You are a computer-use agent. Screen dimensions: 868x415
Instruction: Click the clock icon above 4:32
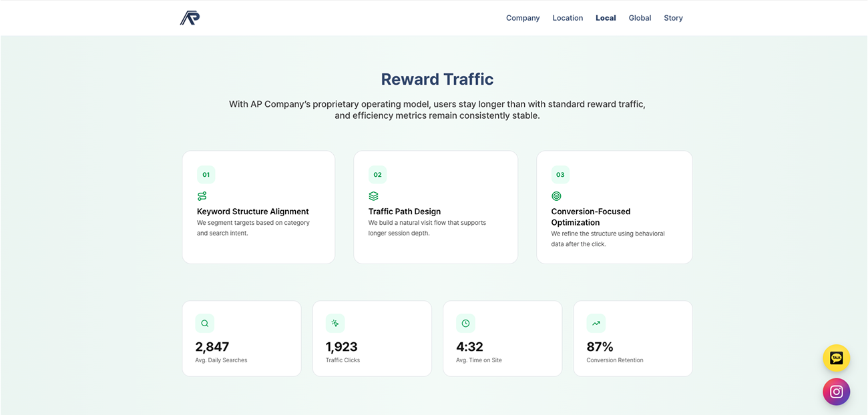(465, 324)
